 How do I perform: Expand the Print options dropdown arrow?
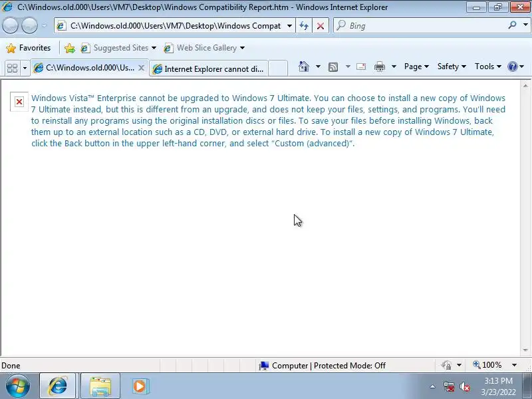tap(394, 66)
